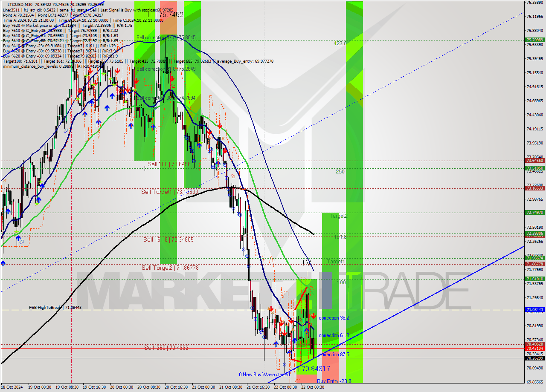
Task: Click the 'Buy %10 @ C_Entry88' line
Action: [60, 40]
